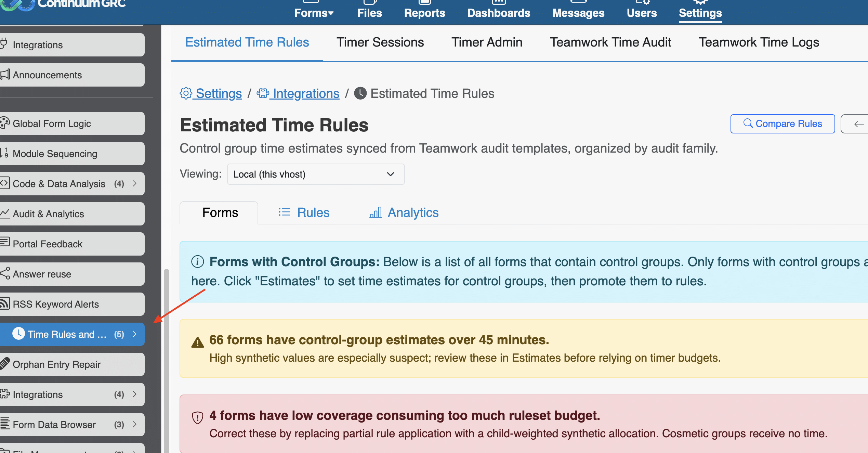Image resolution: width=868 pixels, height=453 pixels.
Task: Click the magnifier icon in Compare Rules
Action: (748, 123)
